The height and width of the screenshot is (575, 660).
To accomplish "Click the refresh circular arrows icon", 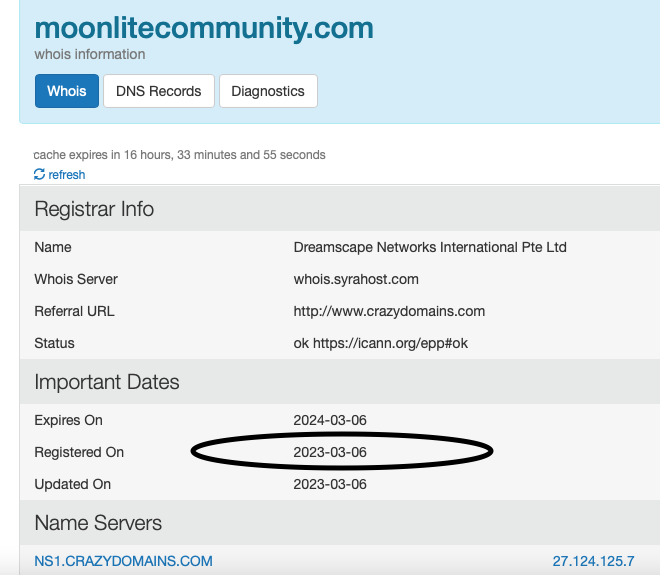I will tap(39, 174).
